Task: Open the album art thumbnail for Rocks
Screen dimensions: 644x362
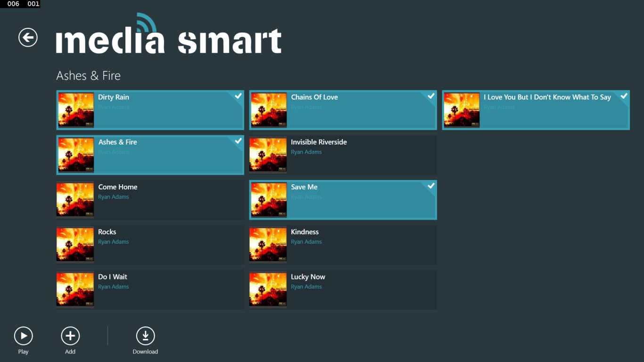Action: point(75,245)
